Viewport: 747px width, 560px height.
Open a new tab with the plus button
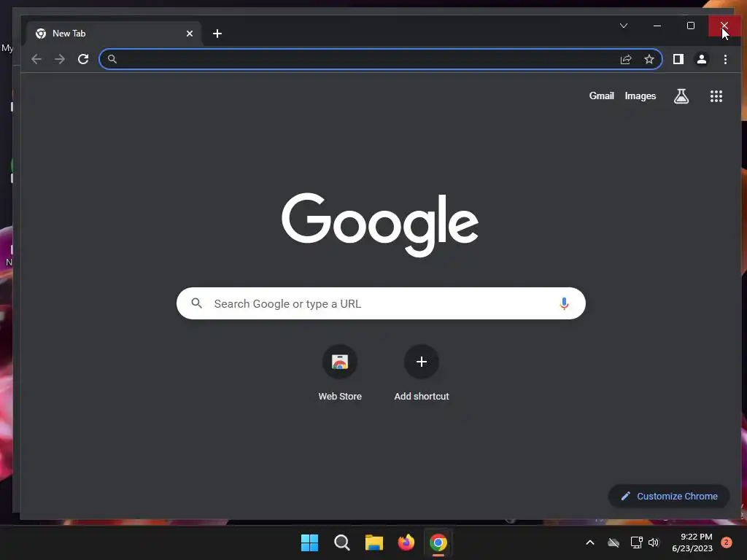point(217,34)
